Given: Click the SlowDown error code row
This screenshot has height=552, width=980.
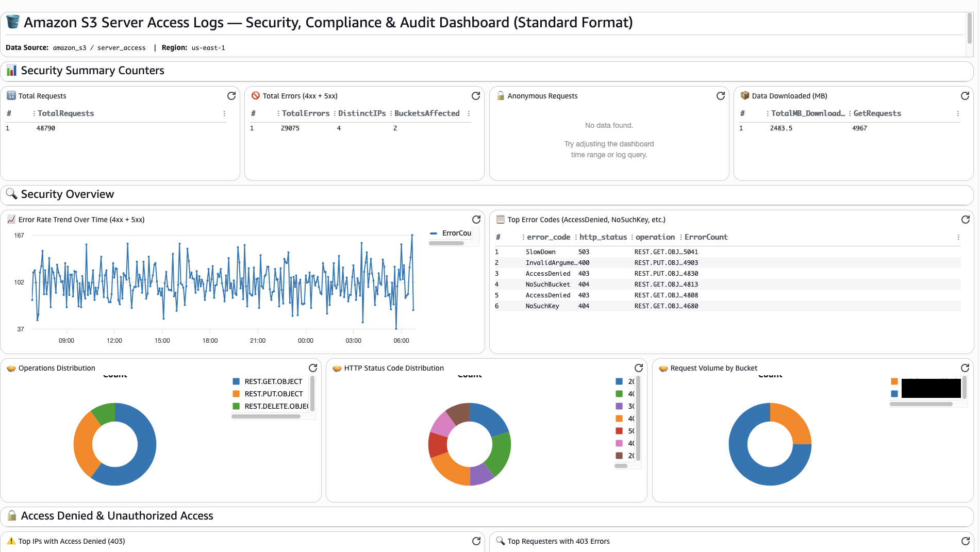Looking at the screenshot, I should point(727,252).
